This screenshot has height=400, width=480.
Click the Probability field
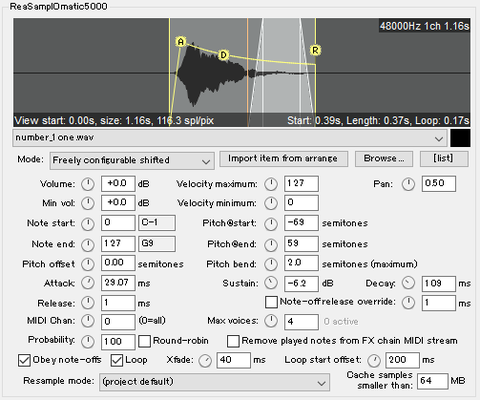tap(118, 342)
